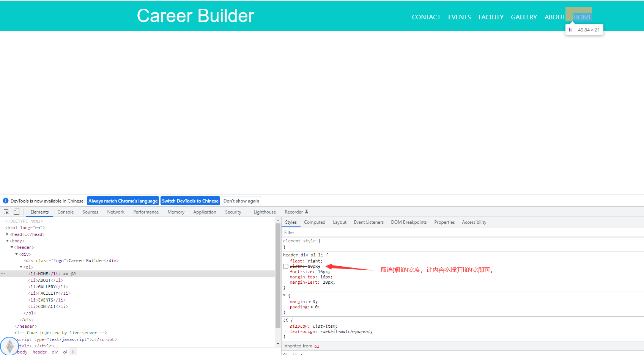The image size is (644, 355).
Task: Click the round floating icon at bottom left
Action: tap(9, 346)
